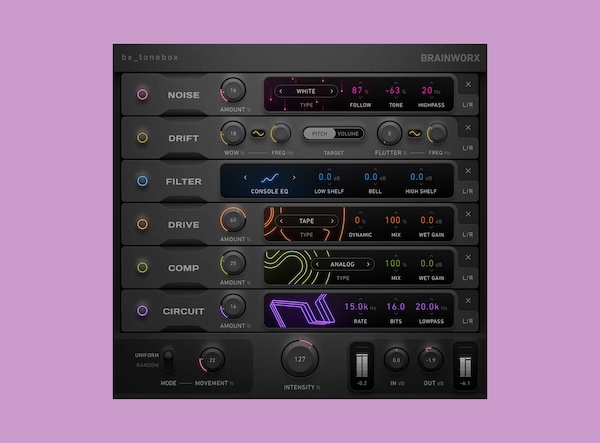The width and height of the screenshot is (600, 443).
Task: Click the Flutter sine waveform icon
Action: click(x=415, y=134)
